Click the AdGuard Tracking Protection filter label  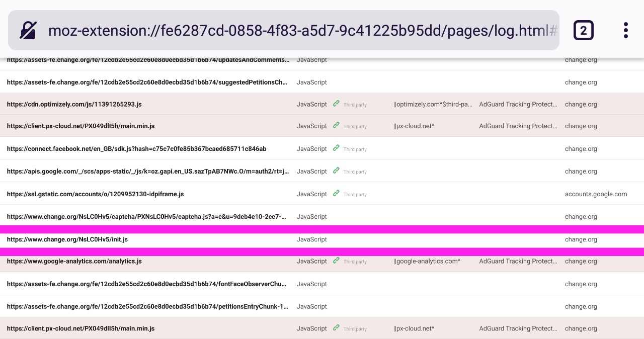pyautogui.click(x=518, y=104)
